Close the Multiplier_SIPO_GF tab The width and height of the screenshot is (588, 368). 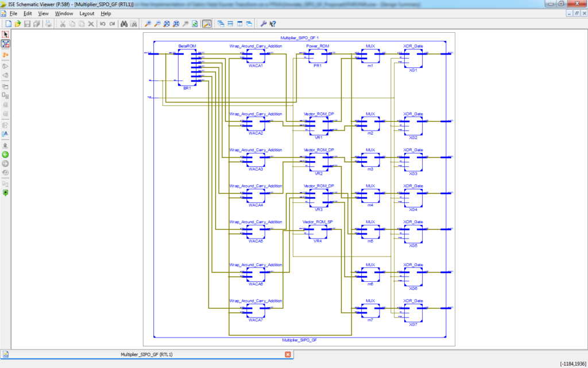pos(288,354)
